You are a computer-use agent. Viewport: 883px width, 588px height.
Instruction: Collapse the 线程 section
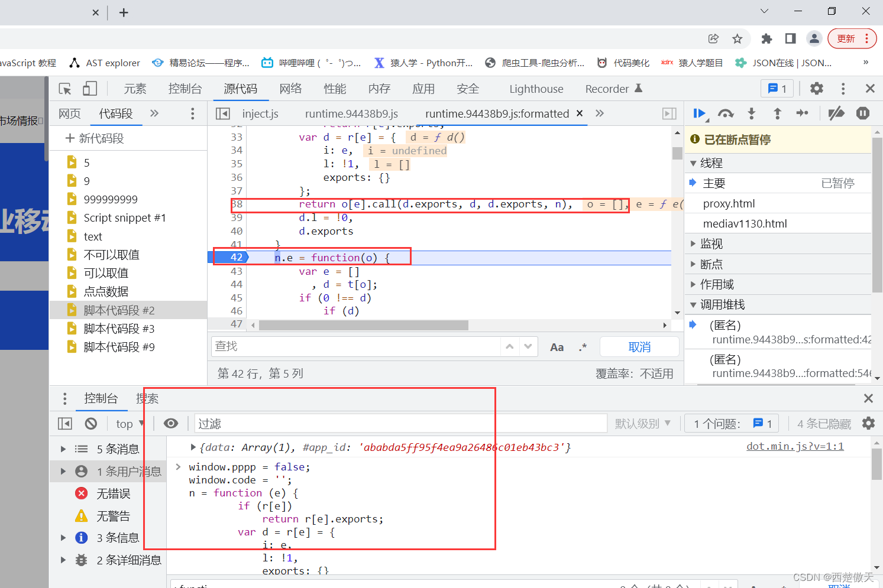tap(711, 163)
